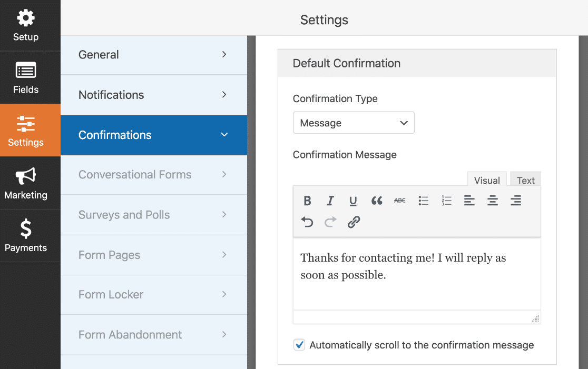Click the Default Confirmation header

pyautogui.click(x=417, y=63)
